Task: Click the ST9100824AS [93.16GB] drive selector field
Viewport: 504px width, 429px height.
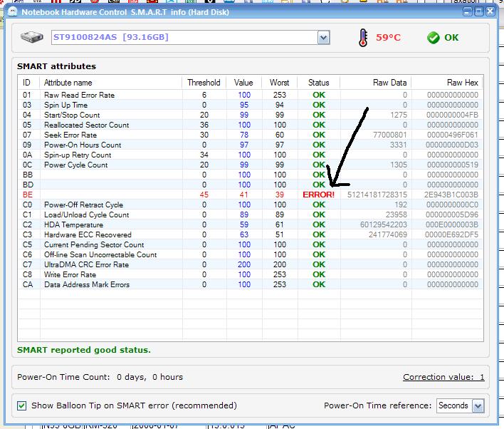Action: pyautogui.click(x=190, y=38)
